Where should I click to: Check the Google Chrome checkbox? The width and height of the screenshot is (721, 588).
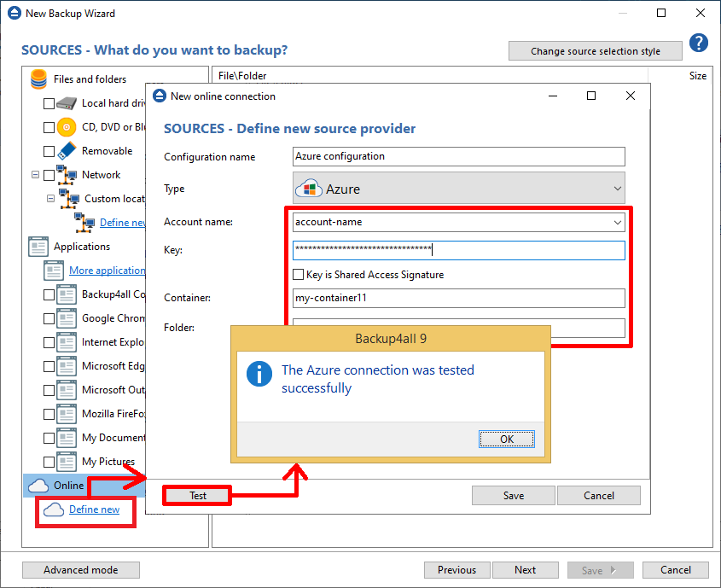(49, 318)
